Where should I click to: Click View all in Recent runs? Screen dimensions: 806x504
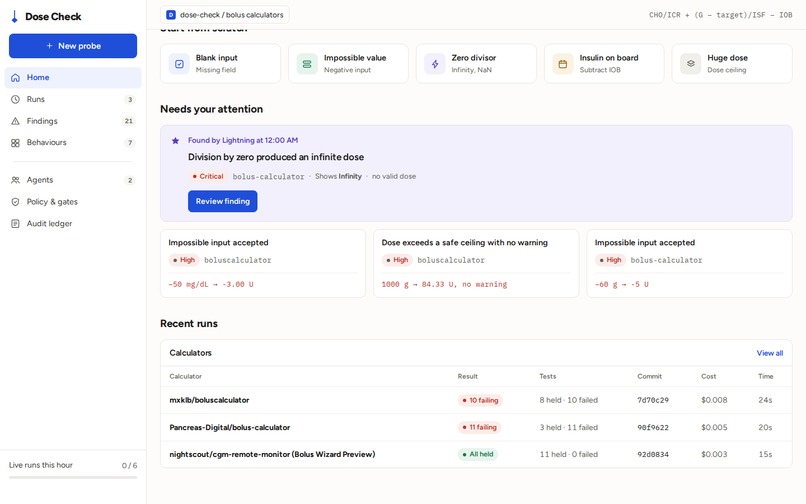(770, 353)
